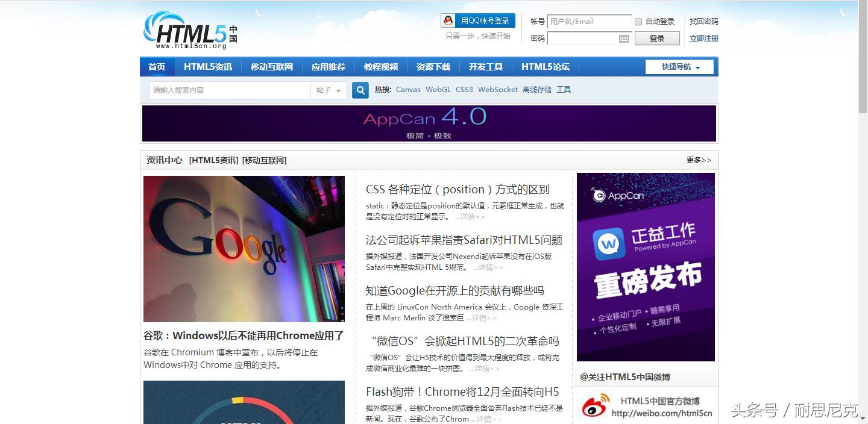Image resolution: width=868 pixels, height=424 pixels.
Task: Click the Google article thumbnail image
Action: click(x=244, y=248)
